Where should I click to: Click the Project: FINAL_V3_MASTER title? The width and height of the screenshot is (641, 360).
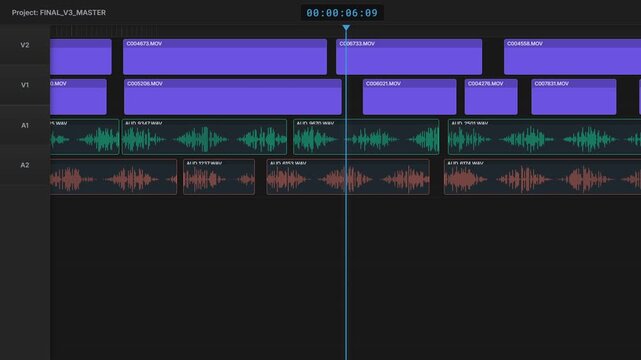click(x=58, y=13)
